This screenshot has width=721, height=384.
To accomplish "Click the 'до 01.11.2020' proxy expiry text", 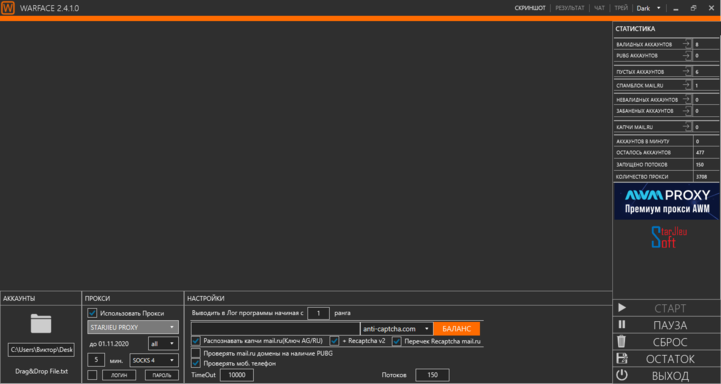I will (x=109, y=344).
